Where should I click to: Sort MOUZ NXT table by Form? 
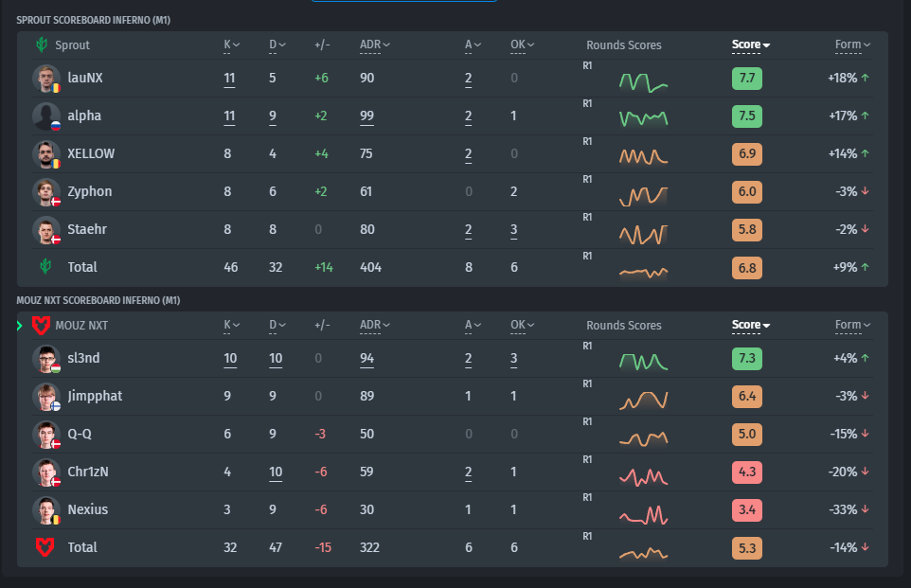coord(852,325)
